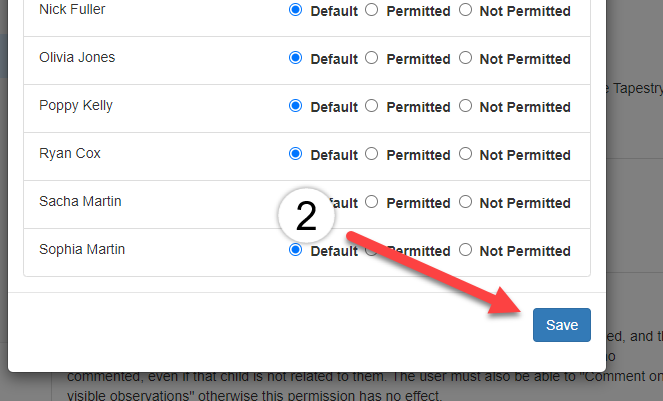Set Poppy Kelly to Not Permitted

click(466, 106)
